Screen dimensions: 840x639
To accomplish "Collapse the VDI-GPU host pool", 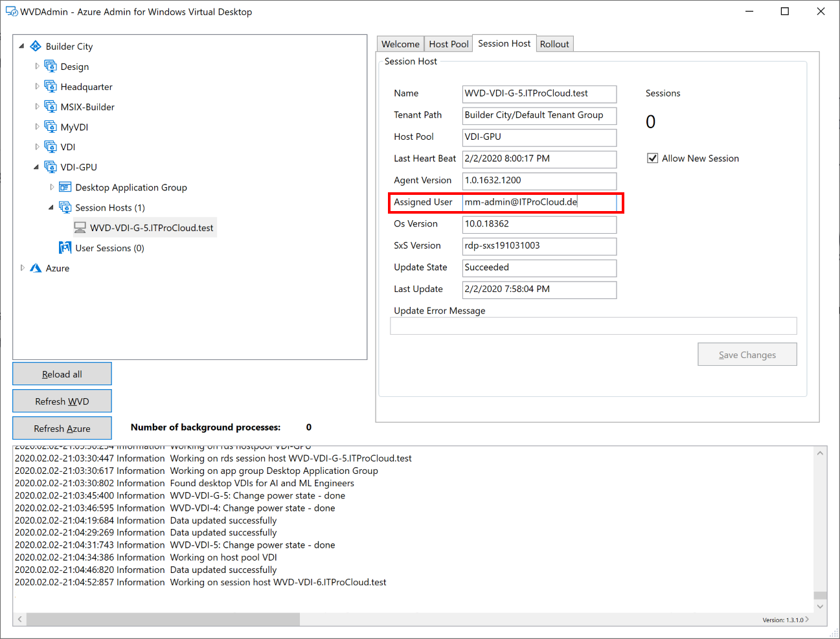I will coord(36,167).
